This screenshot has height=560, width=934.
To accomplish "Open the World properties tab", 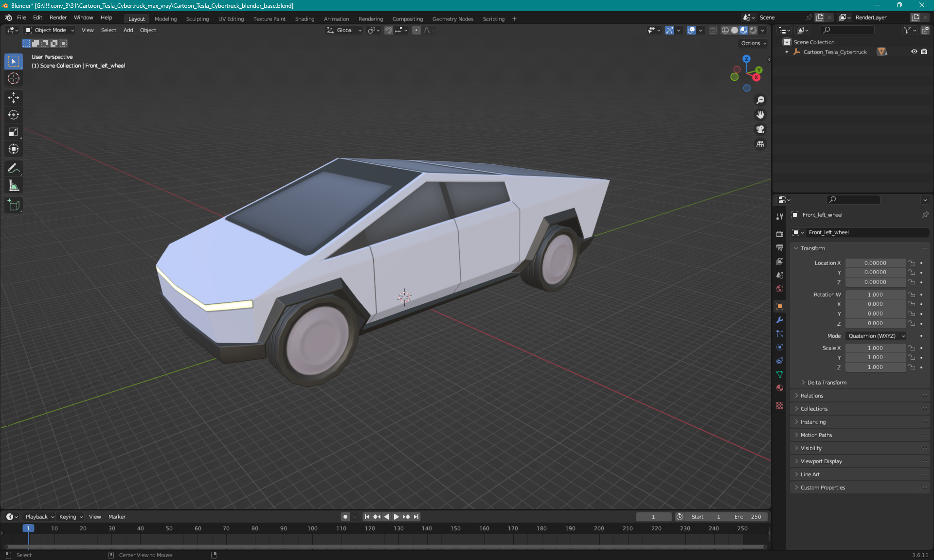I will click(x=780, y=289).
